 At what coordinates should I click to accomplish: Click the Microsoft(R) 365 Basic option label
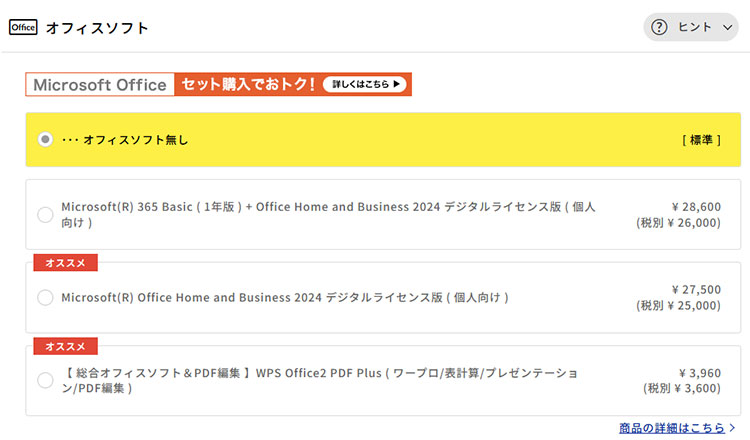(328, 214)
